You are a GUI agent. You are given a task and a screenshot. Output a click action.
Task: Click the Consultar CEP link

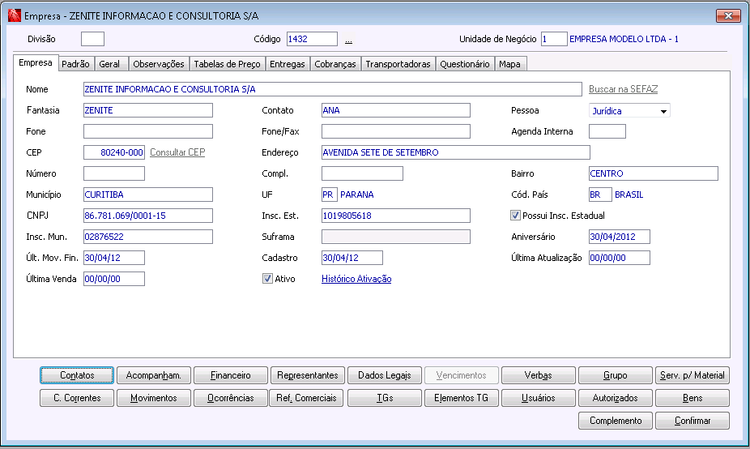pyautogui.click(x=177, y=153)
